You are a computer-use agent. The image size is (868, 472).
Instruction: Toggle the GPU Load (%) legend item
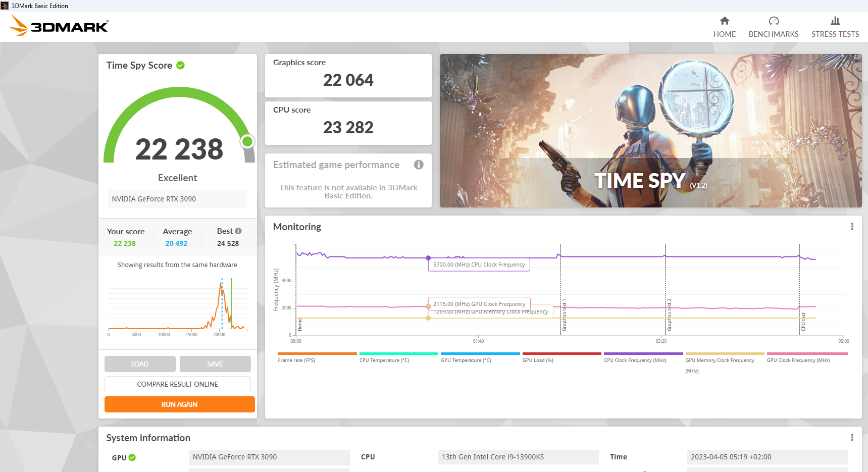point(561,357)
